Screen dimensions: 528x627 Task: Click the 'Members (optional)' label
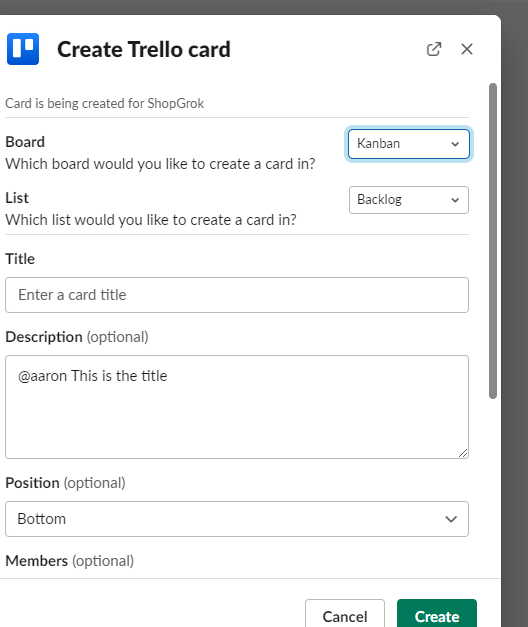point(69,561)
